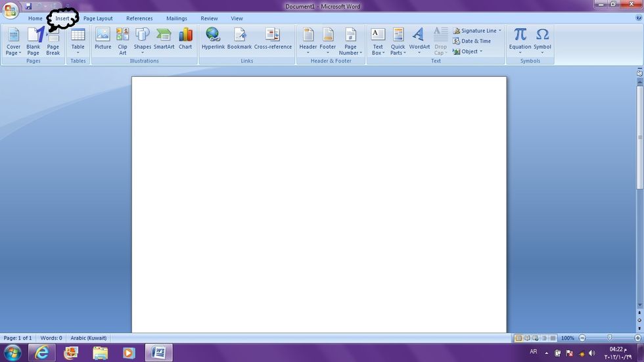Insert a Cross-reference
644x362 pixels.
pyautogui.click(x=273, y=39)
